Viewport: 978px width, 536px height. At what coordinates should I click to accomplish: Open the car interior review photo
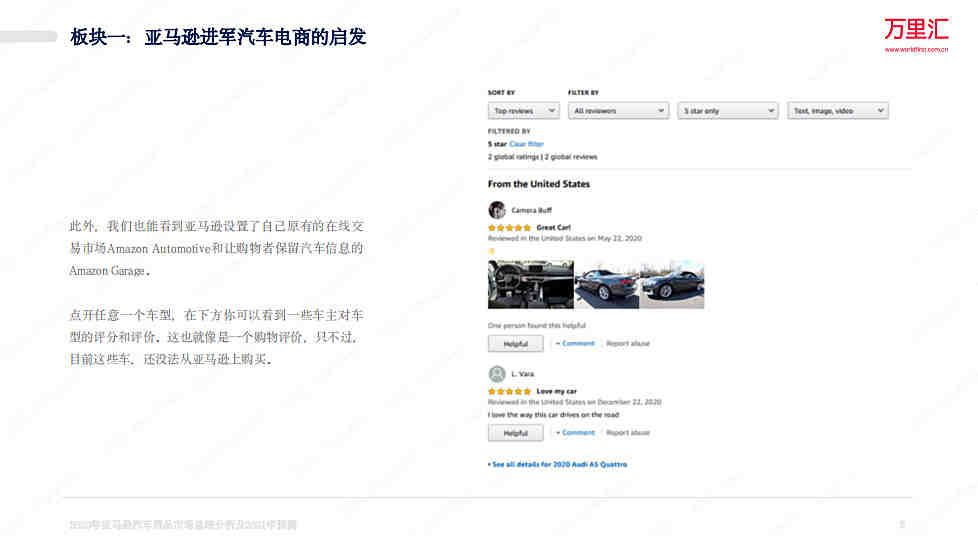[x=531, y=285]
